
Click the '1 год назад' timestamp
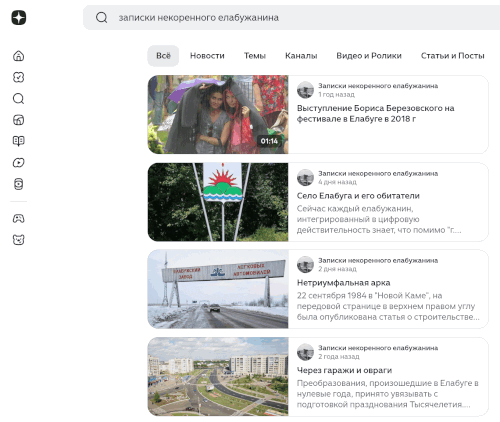(x=336, y=95)
